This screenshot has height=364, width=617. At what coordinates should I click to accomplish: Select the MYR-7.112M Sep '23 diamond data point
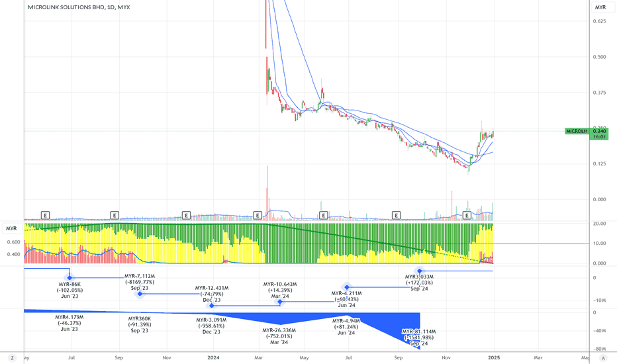point(140,294)
